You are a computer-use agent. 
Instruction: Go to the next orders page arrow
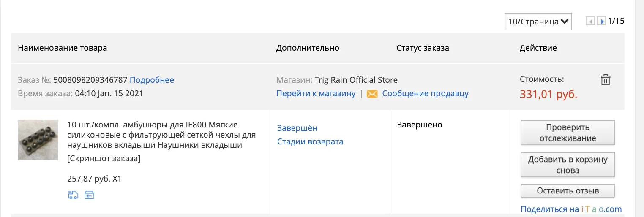(601, 21)
